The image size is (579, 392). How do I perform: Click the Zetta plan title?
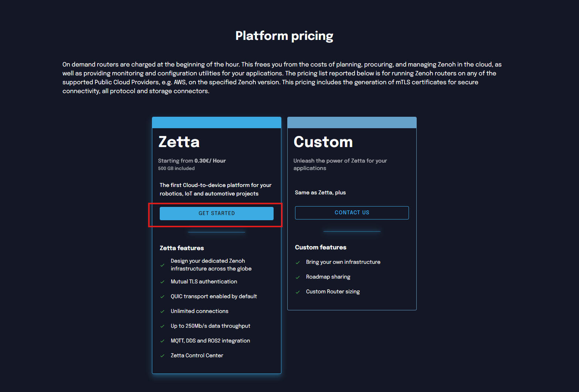click(179, 142)
